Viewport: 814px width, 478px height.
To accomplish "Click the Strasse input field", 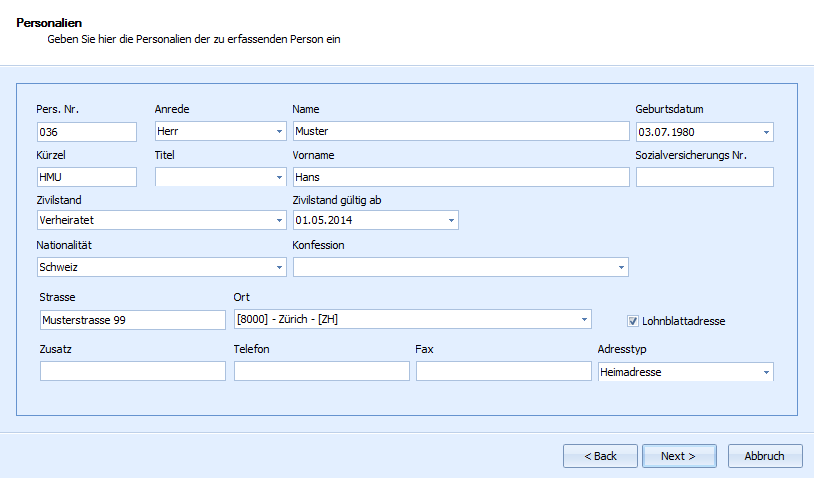I will click(132, 320).
